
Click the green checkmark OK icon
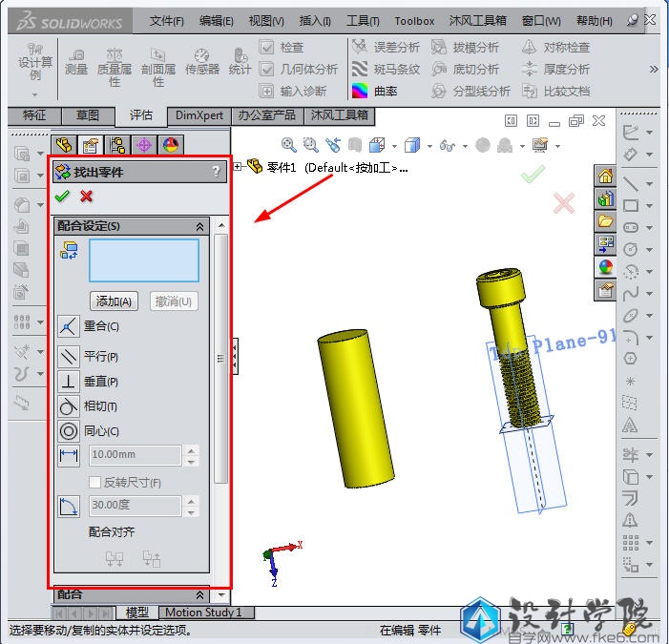[63, 196]
